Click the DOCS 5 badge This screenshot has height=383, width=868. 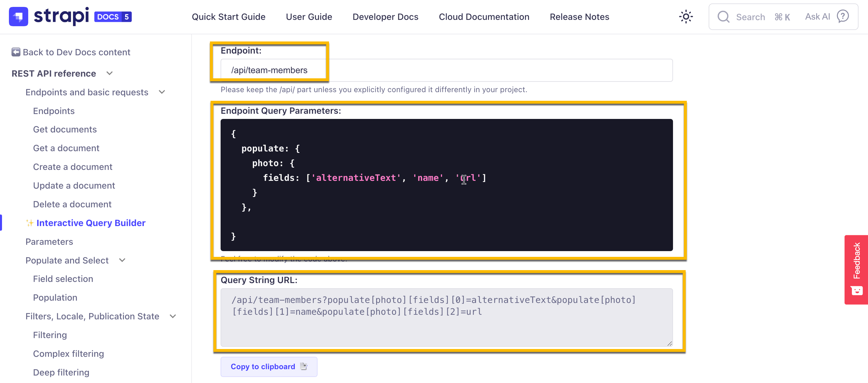113,17
